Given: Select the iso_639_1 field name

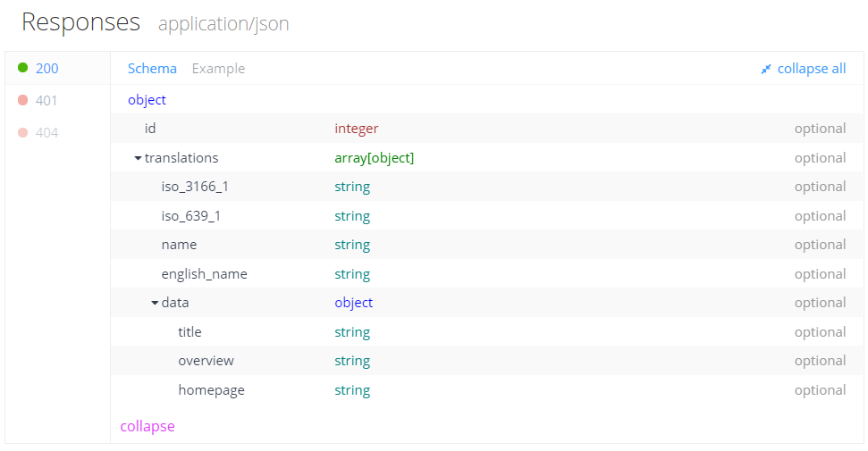Looking at the screenshot, I should [191, 216].
